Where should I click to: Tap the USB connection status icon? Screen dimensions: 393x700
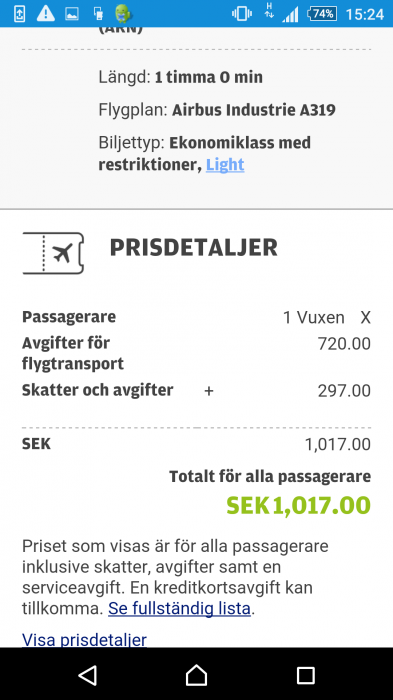pos(98,14)
